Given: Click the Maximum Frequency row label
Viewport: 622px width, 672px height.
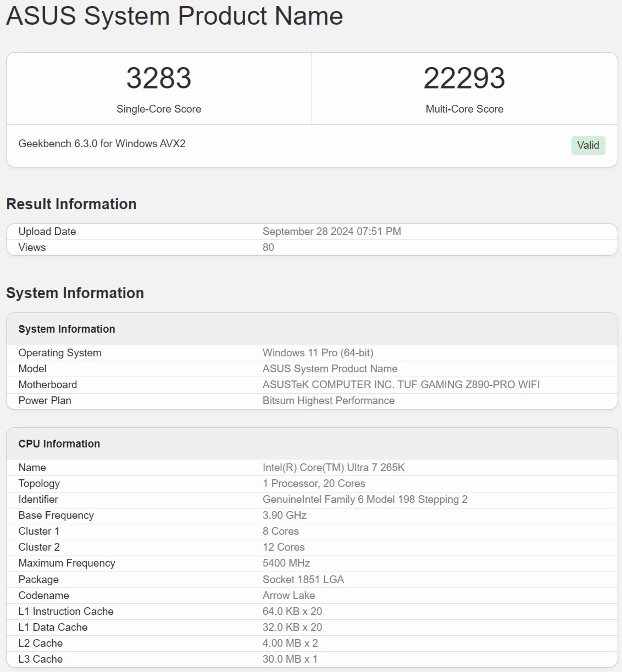Looking at the screenshot, I should [67, 563].
